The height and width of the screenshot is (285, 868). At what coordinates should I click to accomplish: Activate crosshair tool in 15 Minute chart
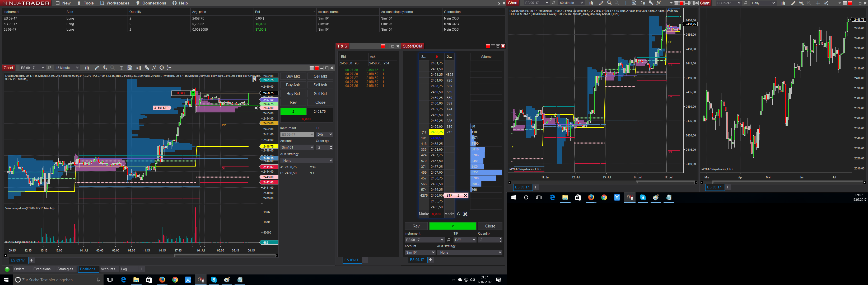(x=121, y=68)
